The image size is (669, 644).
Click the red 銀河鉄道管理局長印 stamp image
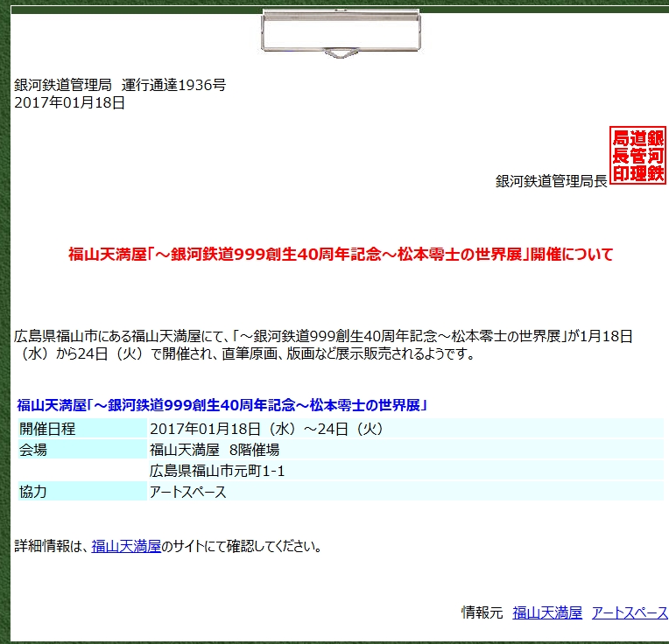point(637,155)
